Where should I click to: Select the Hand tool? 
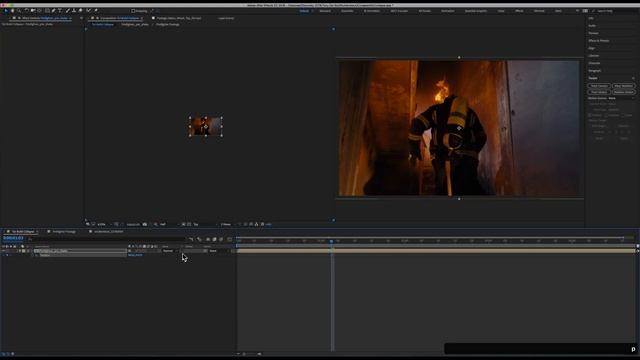(13, 11)
